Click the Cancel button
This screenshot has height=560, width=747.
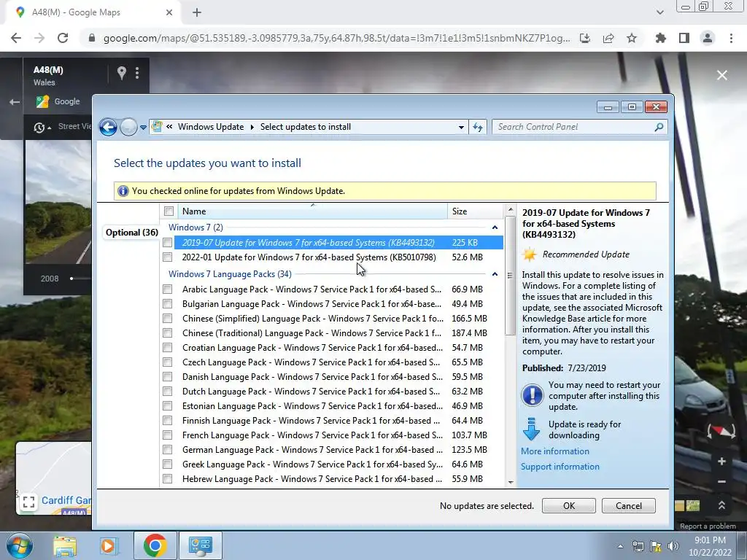coord(628,506)
